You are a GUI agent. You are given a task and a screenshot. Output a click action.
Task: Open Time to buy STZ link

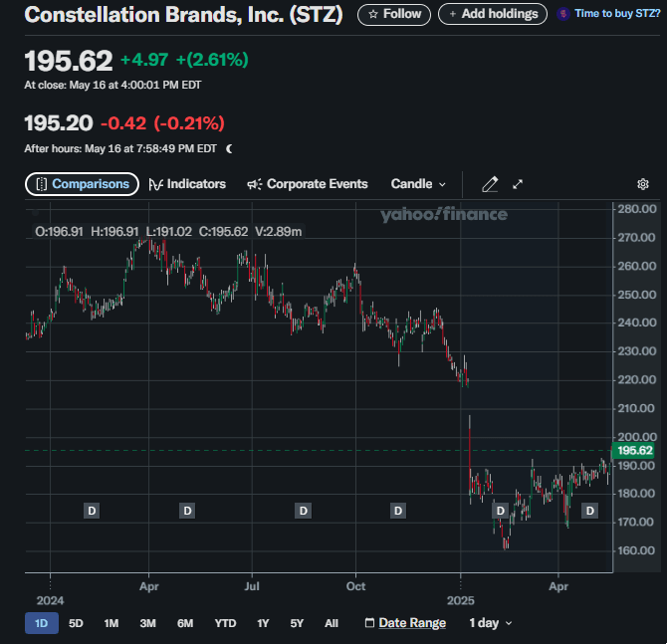[x=607, y=14]
